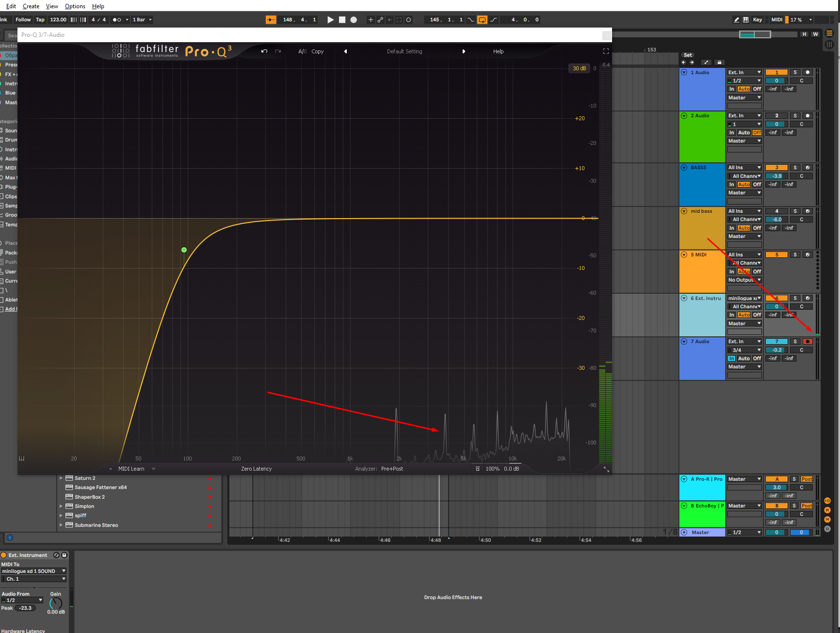
Task: Deactivate the BASSS track
Action: pyautogui.click(x=776, y=168)
